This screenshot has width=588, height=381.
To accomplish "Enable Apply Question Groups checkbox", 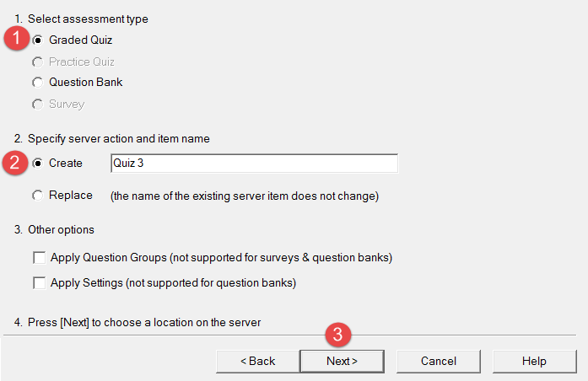I will coord(40,258).
